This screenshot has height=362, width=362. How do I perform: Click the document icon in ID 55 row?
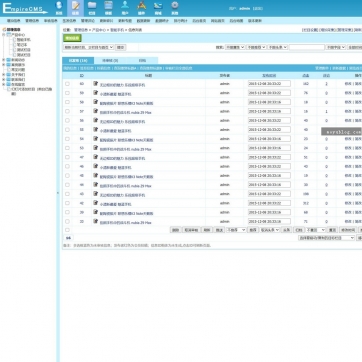pyautogui.click(x=96, y=129)
